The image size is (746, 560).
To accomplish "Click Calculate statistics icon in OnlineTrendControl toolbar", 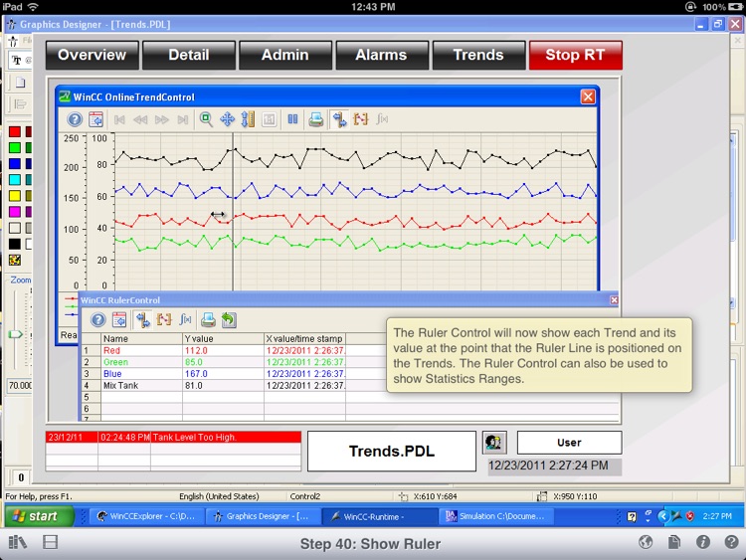I will point(382,119).
